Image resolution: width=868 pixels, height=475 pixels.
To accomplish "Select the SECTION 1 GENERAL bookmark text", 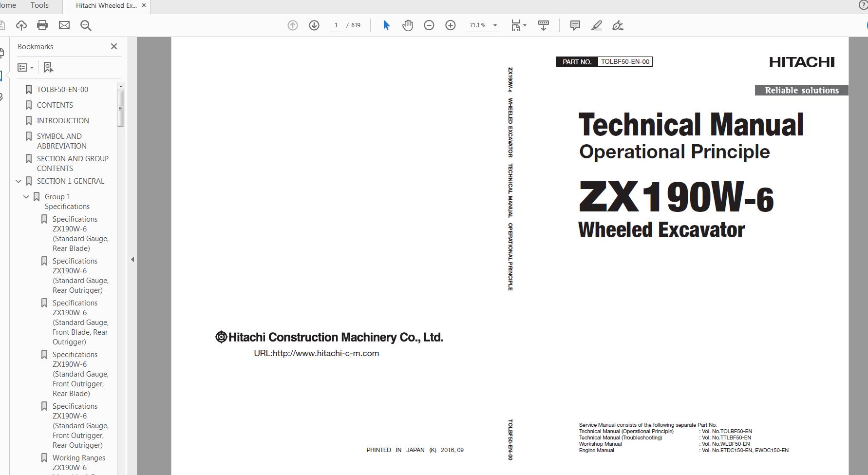I will tap(71, 181).
